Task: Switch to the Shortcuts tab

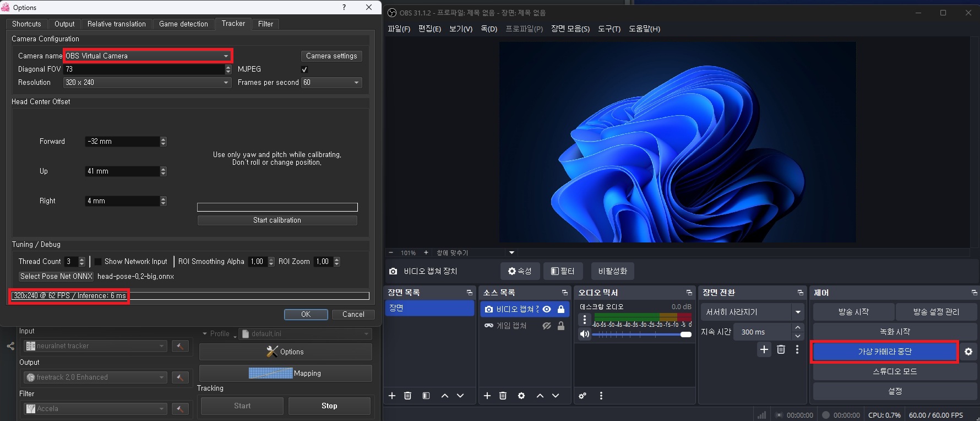Action: point(26,24)
